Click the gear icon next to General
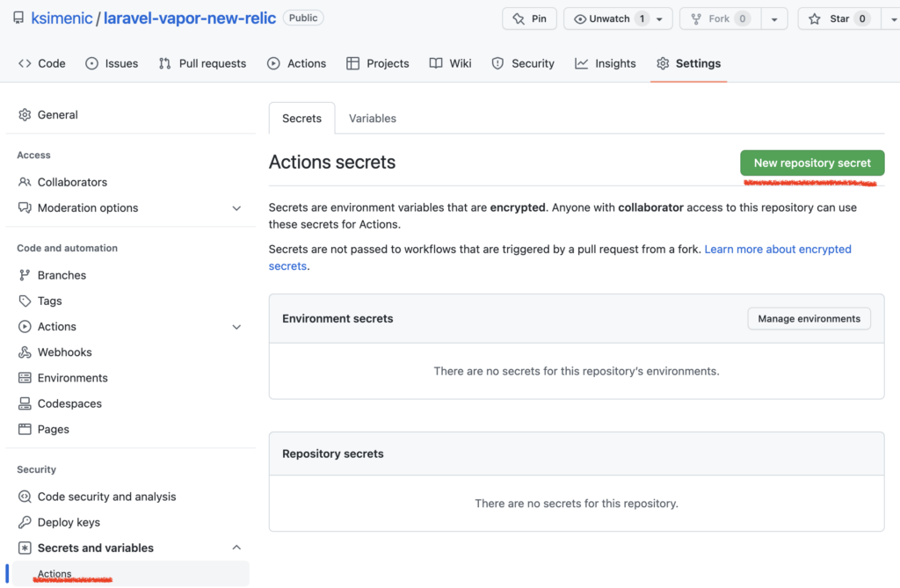Viewport: 900px width, 588px height. point(25,115)
